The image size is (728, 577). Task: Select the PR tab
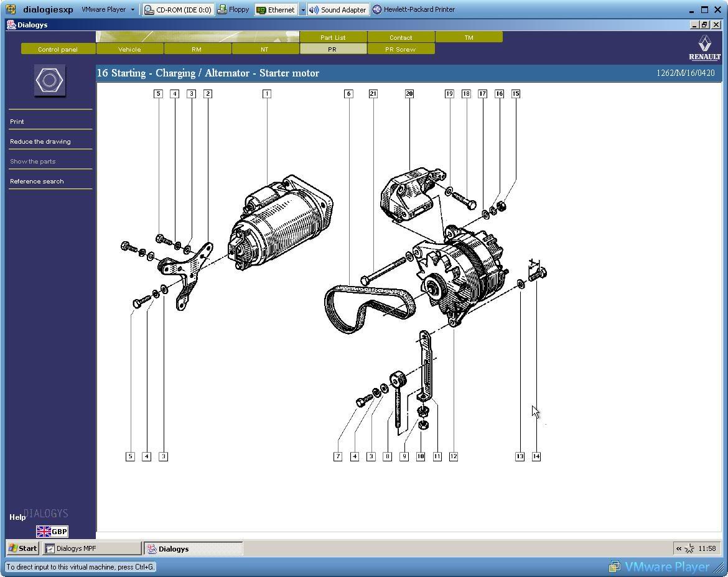click(332, 48)
